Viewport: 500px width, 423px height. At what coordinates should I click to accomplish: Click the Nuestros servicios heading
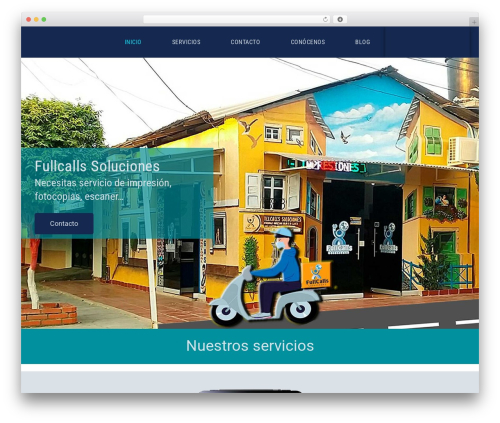pyautogui.click(x=250, y=346)
